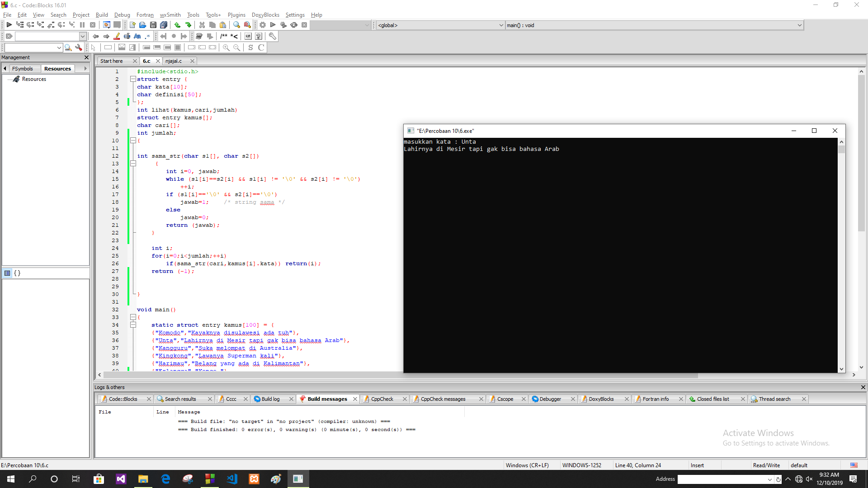The height and width of the screenshot is (488, 868).
Task: Click the Save all files icon
Action: click(x=164, y=25)
